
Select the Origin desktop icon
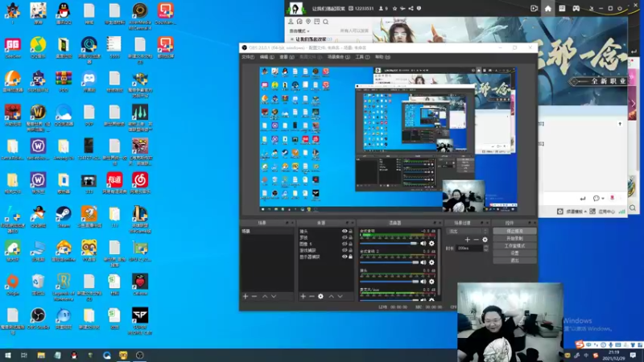(12, 285)
